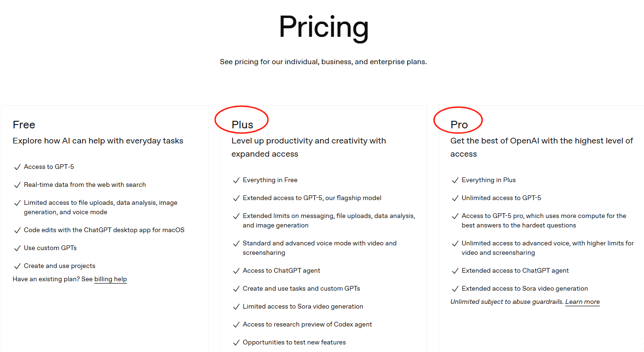Click the "Create and use tasks and custom GPTs" item
This screenshot has height=352, width=644.
click(x=301, y=289)
